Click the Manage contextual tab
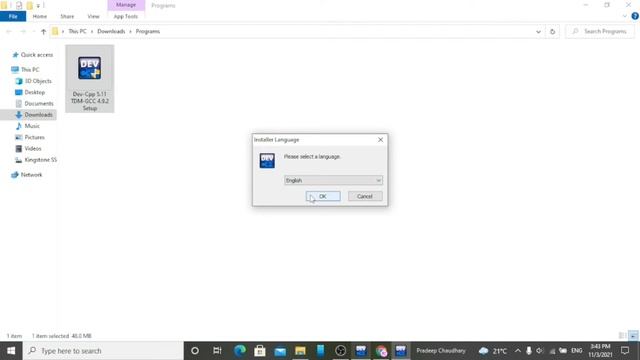Image resolution: width=640 pixels, height=360 pixels. [126, 5]
